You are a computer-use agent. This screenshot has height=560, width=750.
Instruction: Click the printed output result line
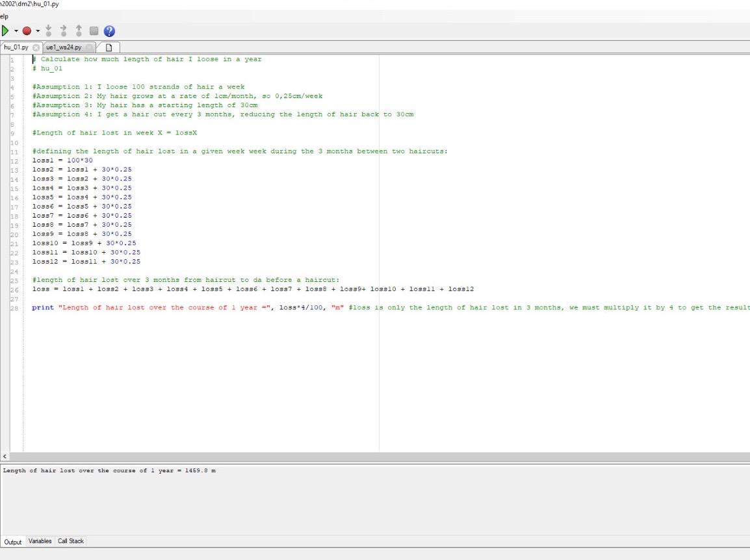(x=109, y=470)
